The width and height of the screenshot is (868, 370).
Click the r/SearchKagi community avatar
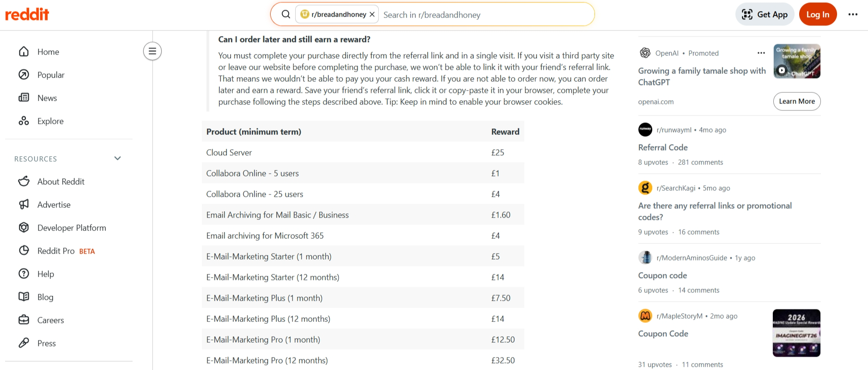point(645,188)
